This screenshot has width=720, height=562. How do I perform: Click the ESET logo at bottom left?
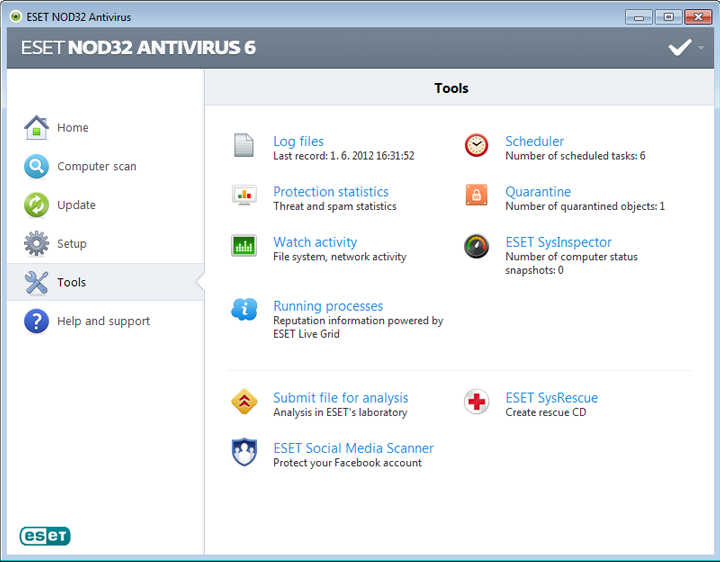click(45, 536)
